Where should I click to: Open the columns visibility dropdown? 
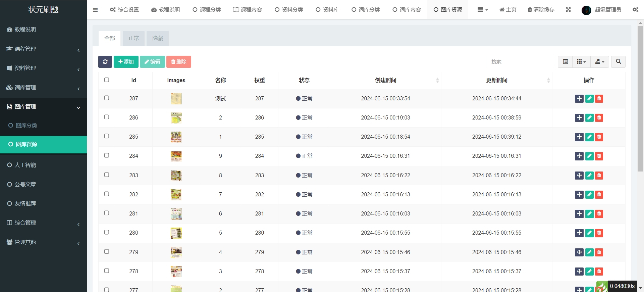[581, 62]
